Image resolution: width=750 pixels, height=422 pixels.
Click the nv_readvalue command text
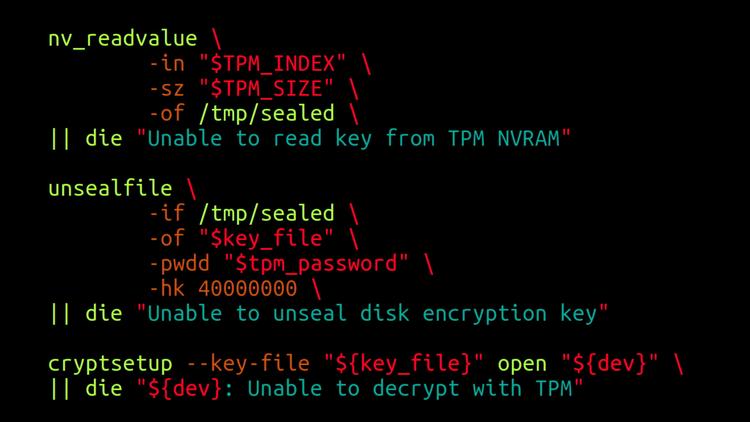[x=122, y=39]
